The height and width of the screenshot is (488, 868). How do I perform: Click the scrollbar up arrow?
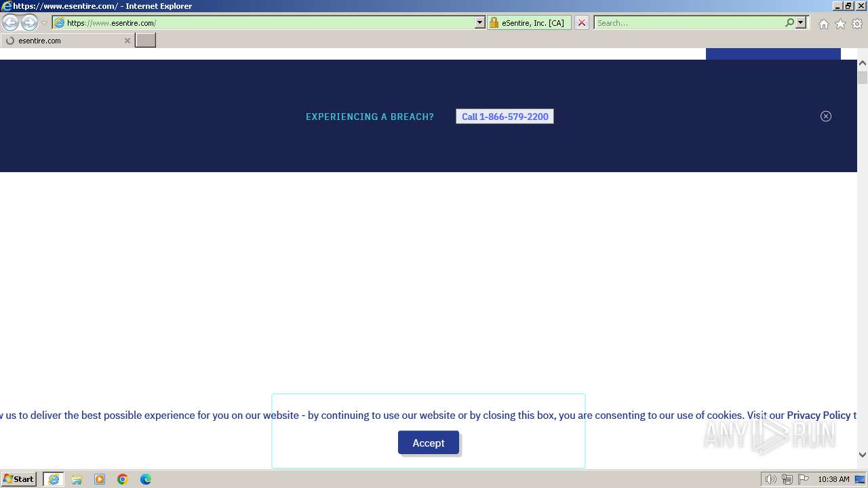pos(863,64)
